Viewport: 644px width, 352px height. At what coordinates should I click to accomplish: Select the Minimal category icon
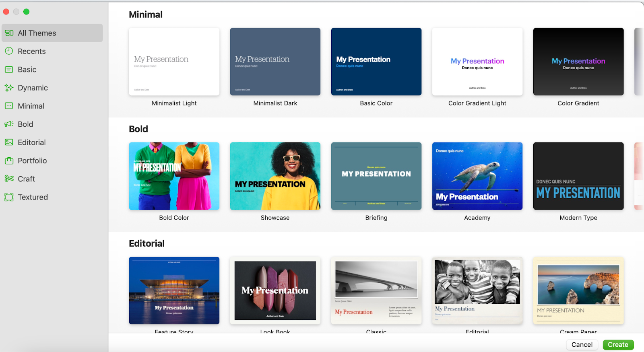[x=9, y=106]
